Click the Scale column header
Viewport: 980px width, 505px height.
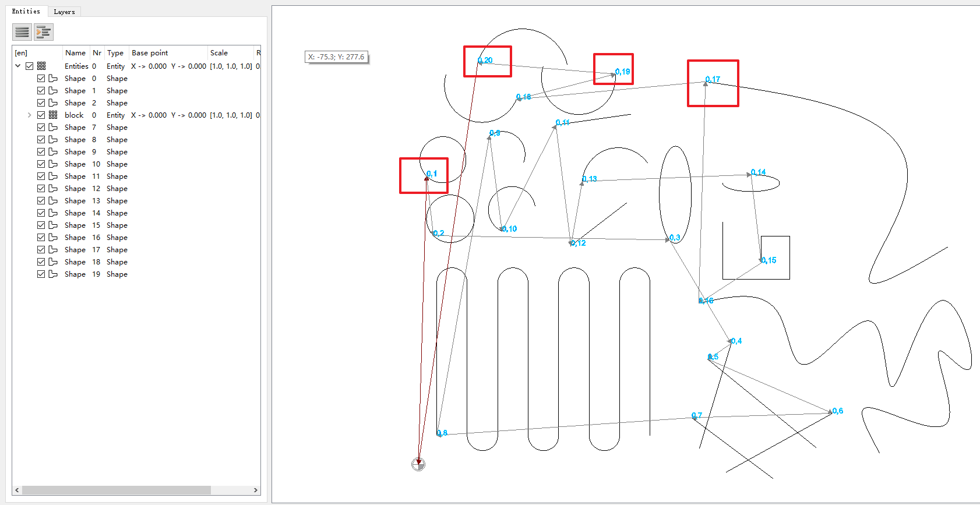(219, 53)
